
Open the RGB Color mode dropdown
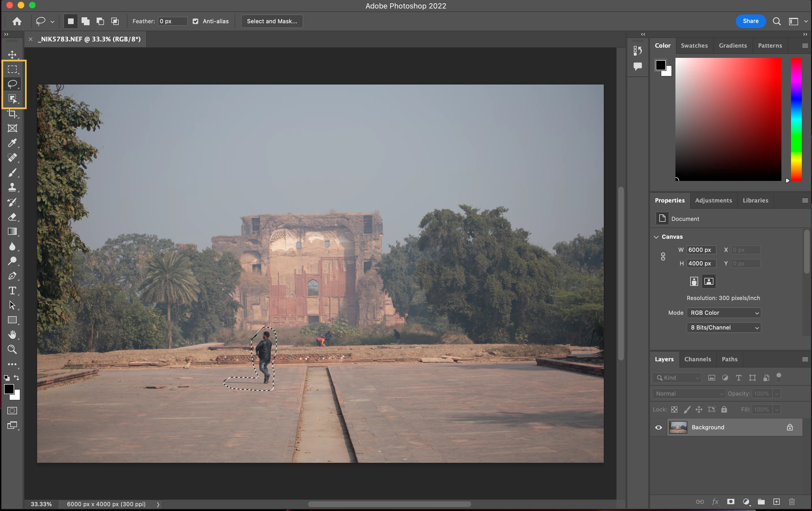tap(724, 312)
